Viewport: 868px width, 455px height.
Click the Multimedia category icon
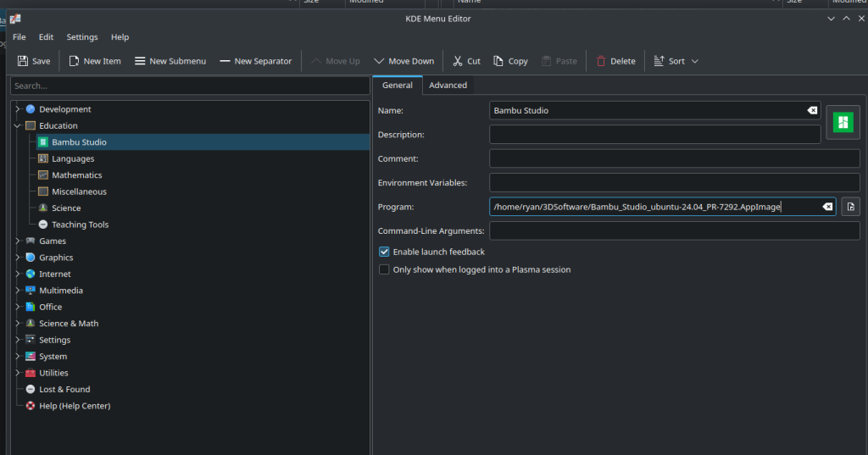(31, 290)
